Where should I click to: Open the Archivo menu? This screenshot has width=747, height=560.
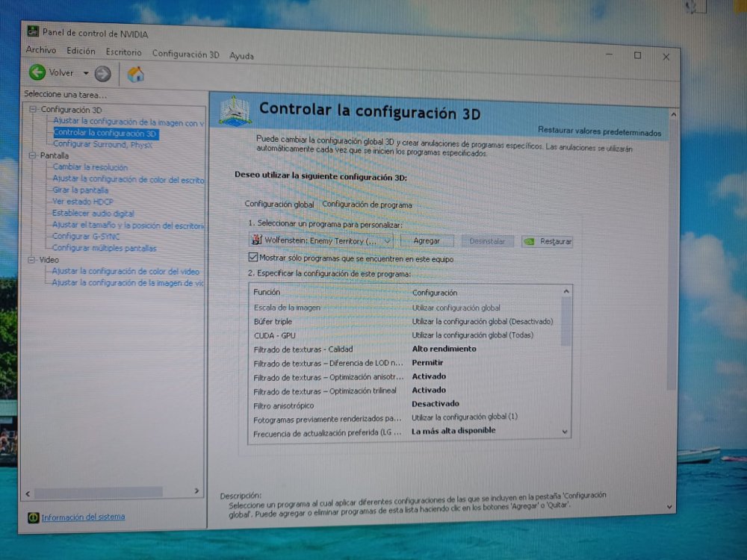[41, 49]
